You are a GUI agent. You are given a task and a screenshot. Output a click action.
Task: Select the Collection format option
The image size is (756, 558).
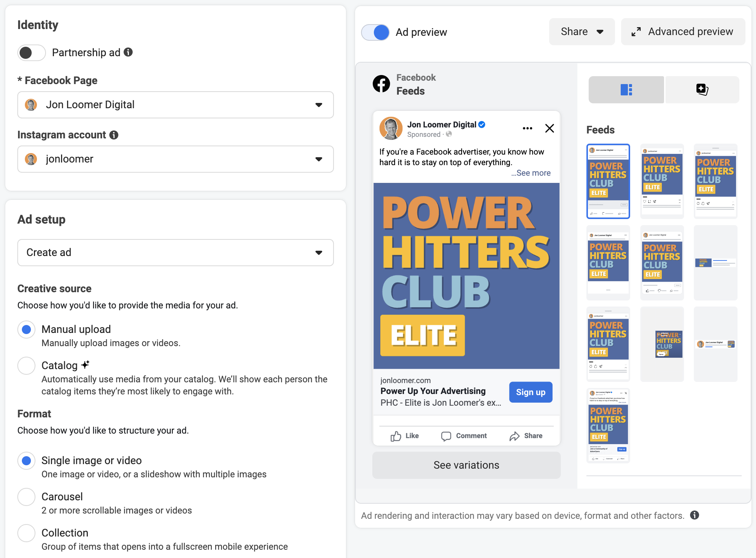(x=26, y=533)
